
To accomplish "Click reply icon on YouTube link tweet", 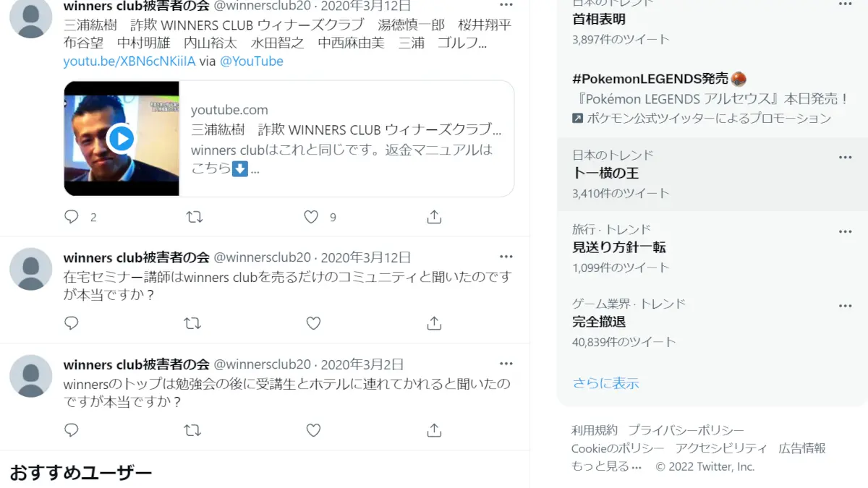I will click(x=71, y=217).
